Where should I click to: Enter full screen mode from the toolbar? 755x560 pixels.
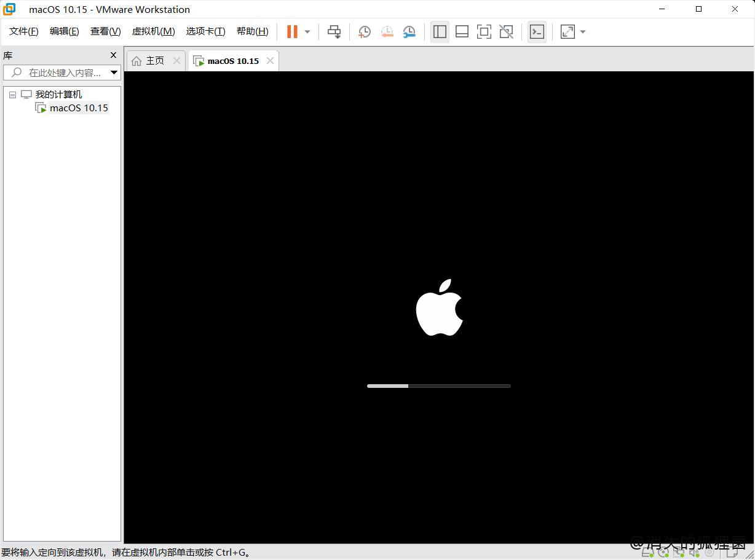[x=484, y=31]
